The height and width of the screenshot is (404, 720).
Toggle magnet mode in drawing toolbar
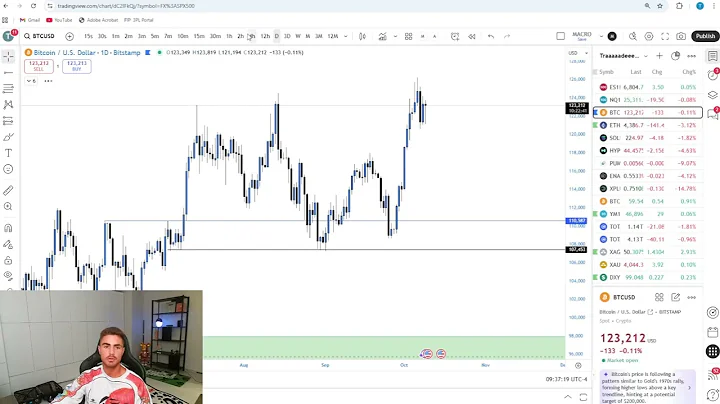coord(8,228)
